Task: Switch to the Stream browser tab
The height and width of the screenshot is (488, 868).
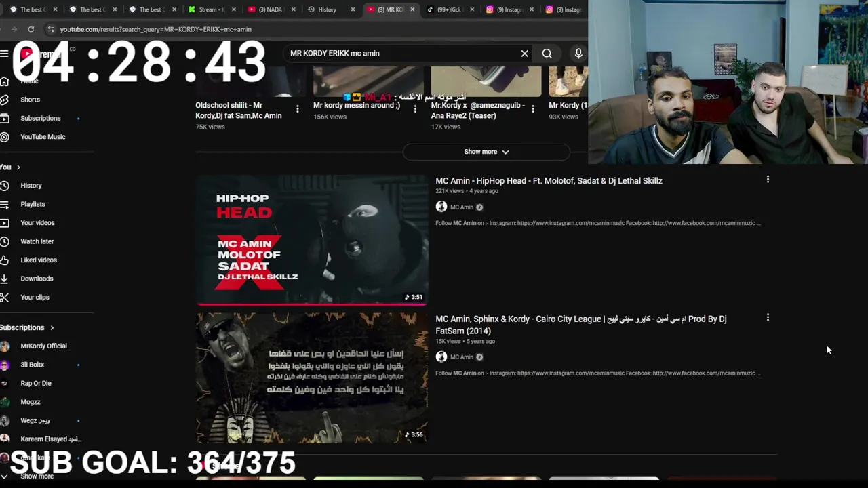Action: point(211,9)
